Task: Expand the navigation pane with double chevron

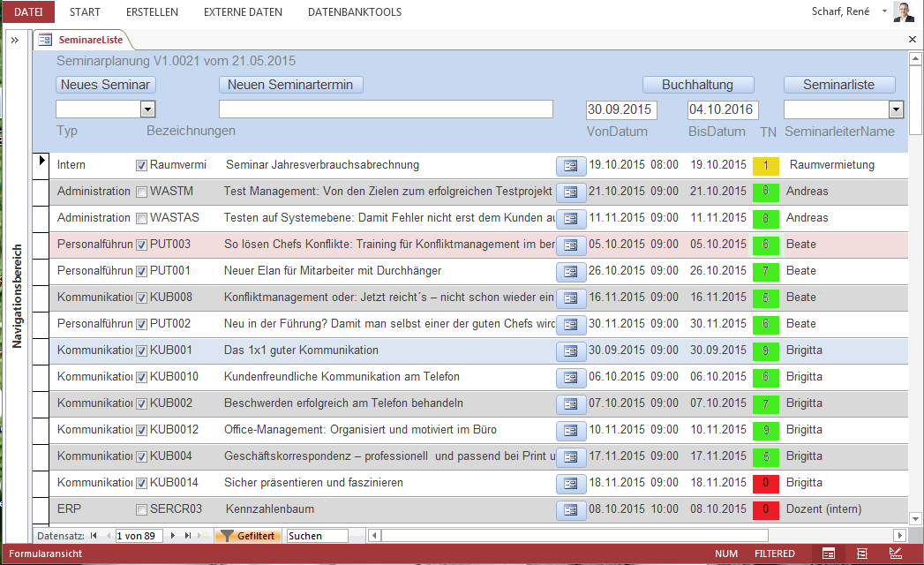Action: click(x=15, y=41)
